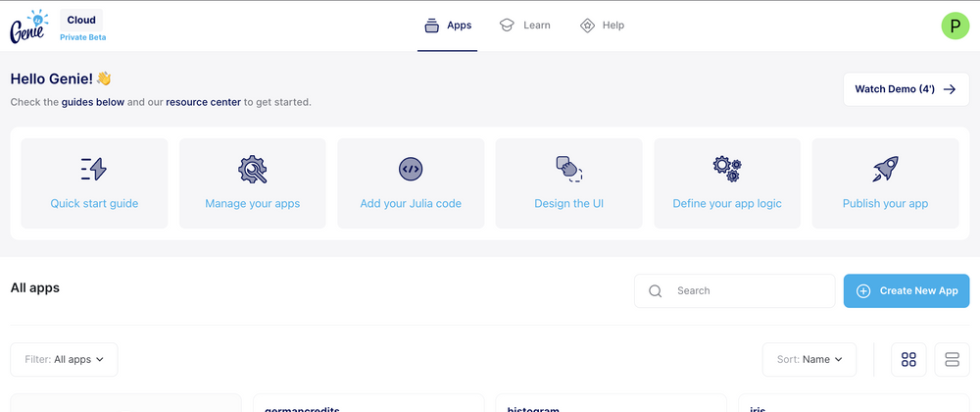The image size is (980, 412).
Task: Expand the Filter: All apps dropdown
Action: coord(64,360)
